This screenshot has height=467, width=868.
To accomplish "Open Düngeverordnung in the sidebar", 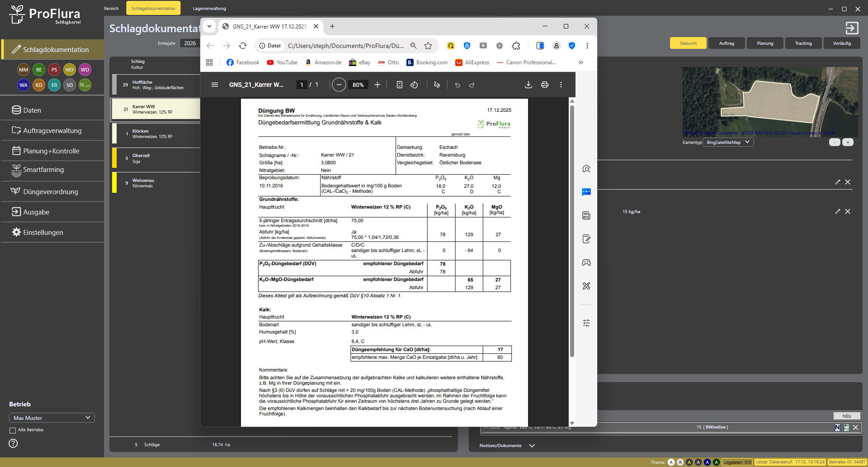I will coord(50,192).
